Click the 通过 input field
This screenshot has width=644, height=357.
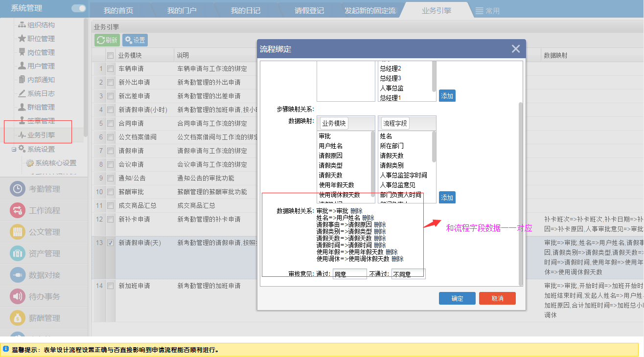pyautogui.click(x=349, y=274)
